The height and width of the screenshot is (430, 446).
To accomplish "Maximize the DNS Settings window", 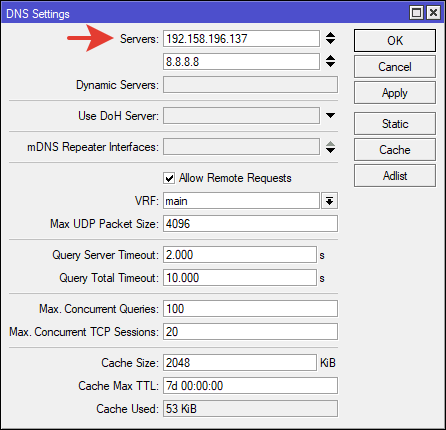I will click(x=416, y=13).
